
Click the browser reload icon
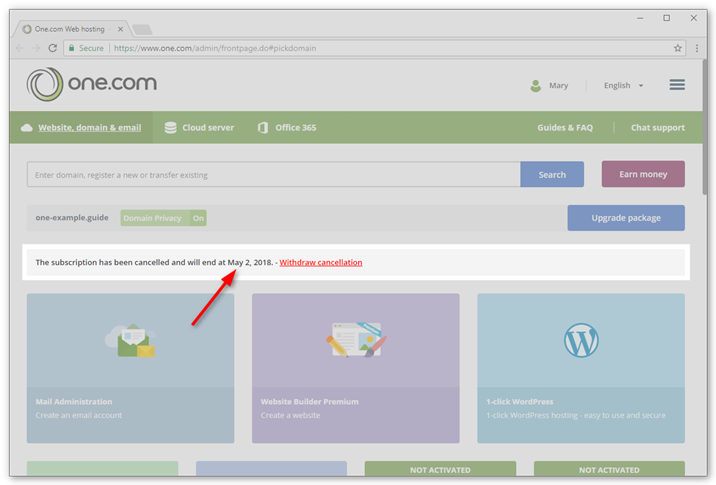coord(53,48)
